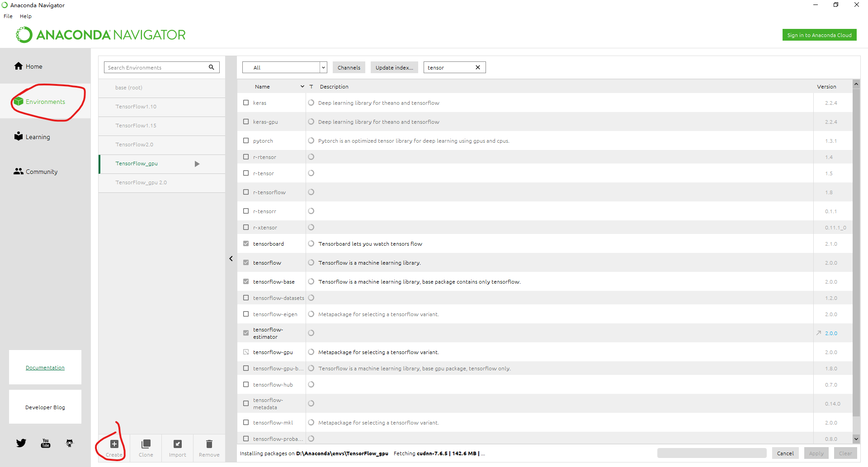Toggle the tensorflow-gpu package checkbox
This screenshot has width=868, height=467.
click(x=246, y=352)
